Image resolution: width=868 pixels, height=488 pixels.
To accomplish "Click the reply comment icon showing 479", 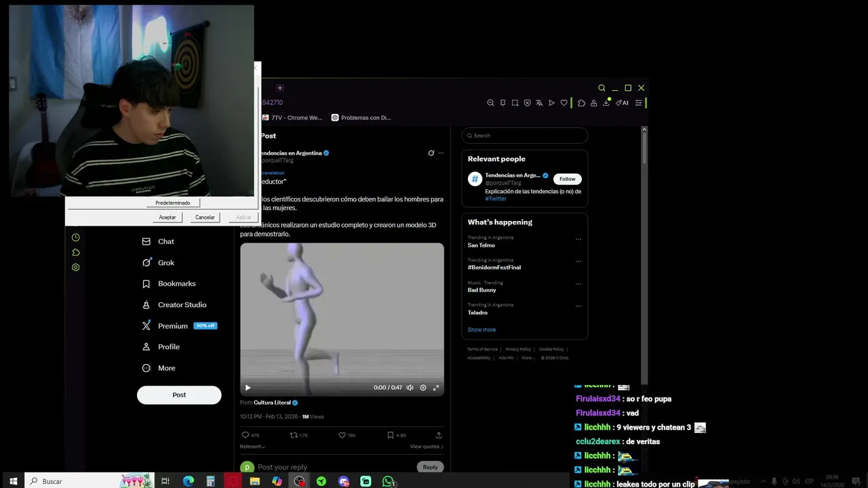I will pos(251,435).
